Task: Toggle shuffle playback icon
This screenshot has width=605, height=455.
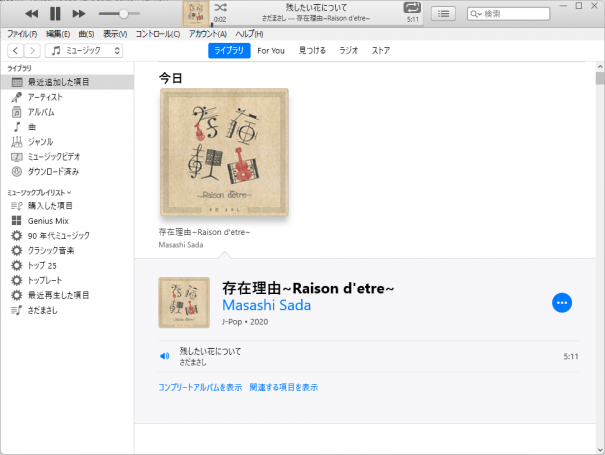Action: tap(220, 8)
